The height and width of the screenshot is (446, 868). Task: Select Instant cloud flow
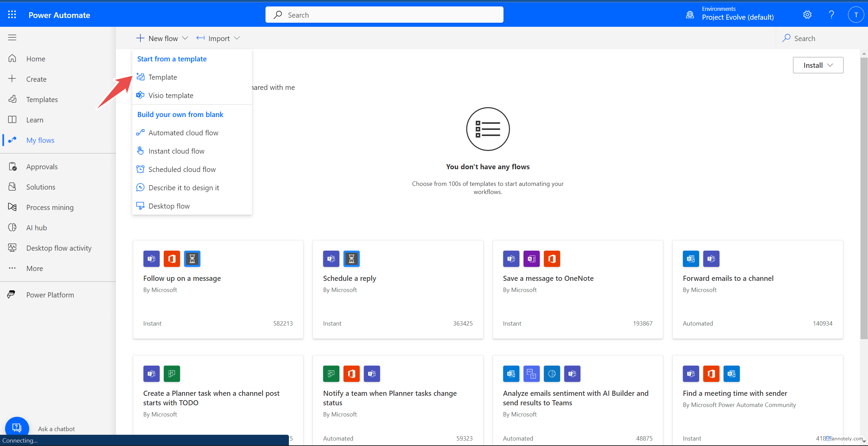coord(192,151)
